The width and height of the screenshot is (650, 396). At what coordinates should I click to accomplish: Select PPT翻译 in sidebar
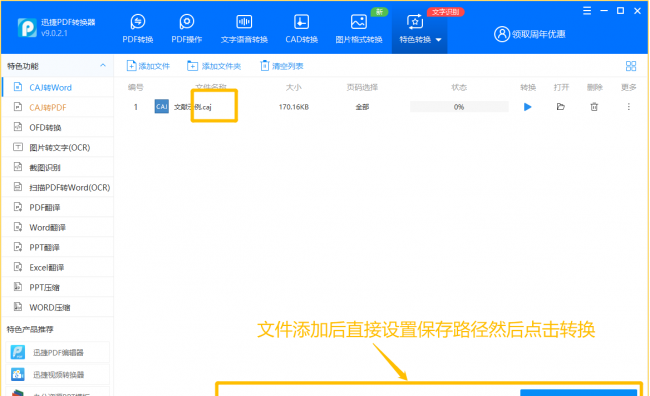point(58,247)
